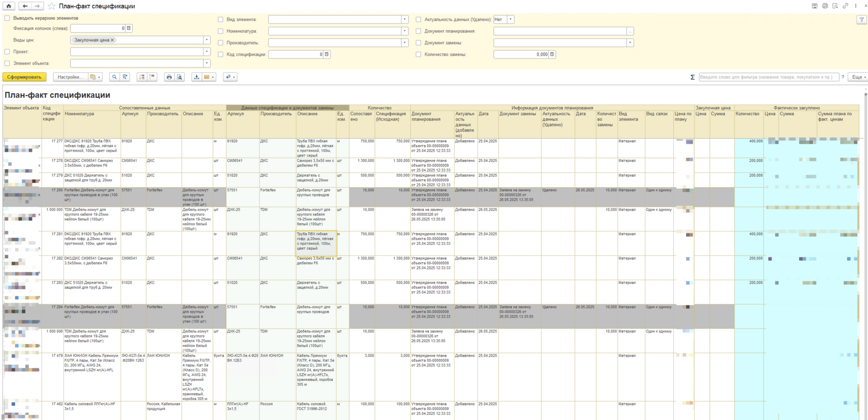Navigate back with the left arrow

tap(25, 6)
